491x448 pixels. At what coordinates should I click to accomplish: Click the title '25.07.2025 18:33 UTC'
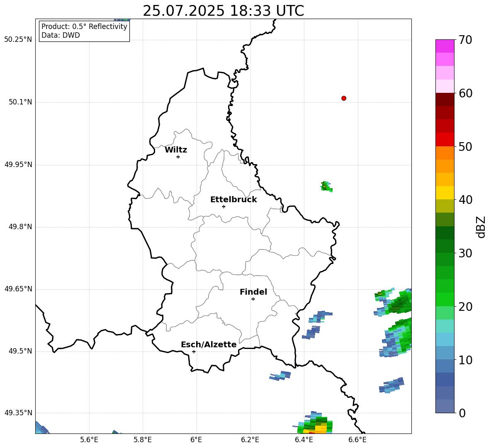(223, 11)
